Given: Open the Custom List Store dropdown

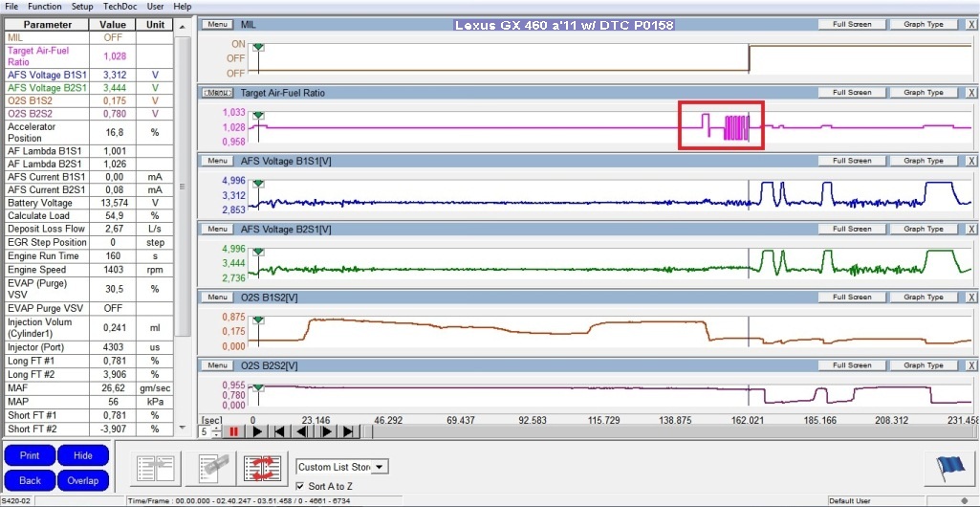Looking at the screenshot, I should (x=380, y=467).
